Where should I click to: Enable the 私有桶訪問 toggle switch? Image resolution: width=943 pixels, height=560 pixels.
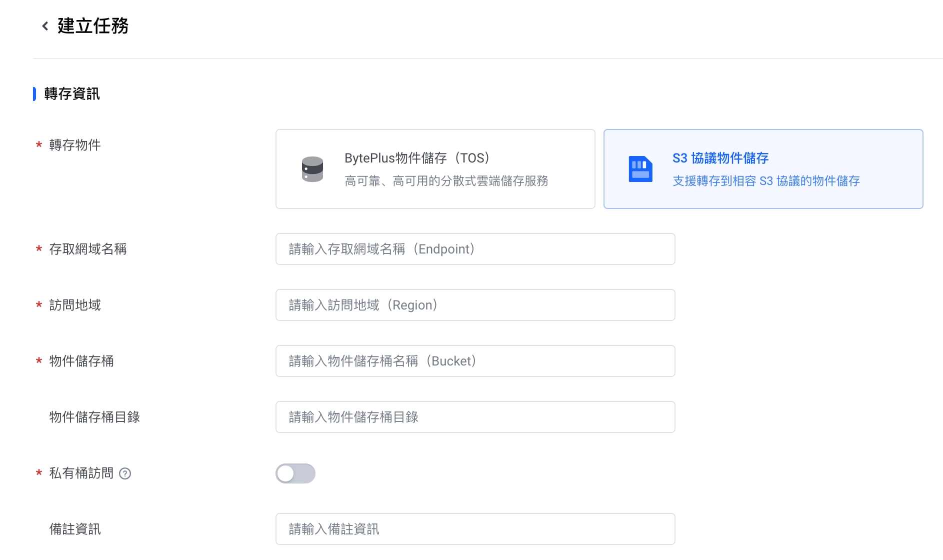click(x=295, y=473)
